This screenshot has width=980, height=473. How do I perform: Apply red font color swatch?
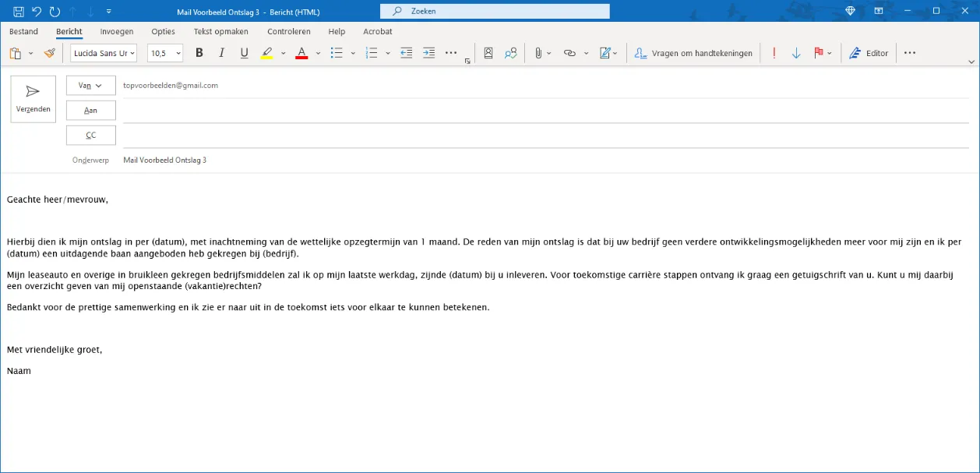pos(301,54)
